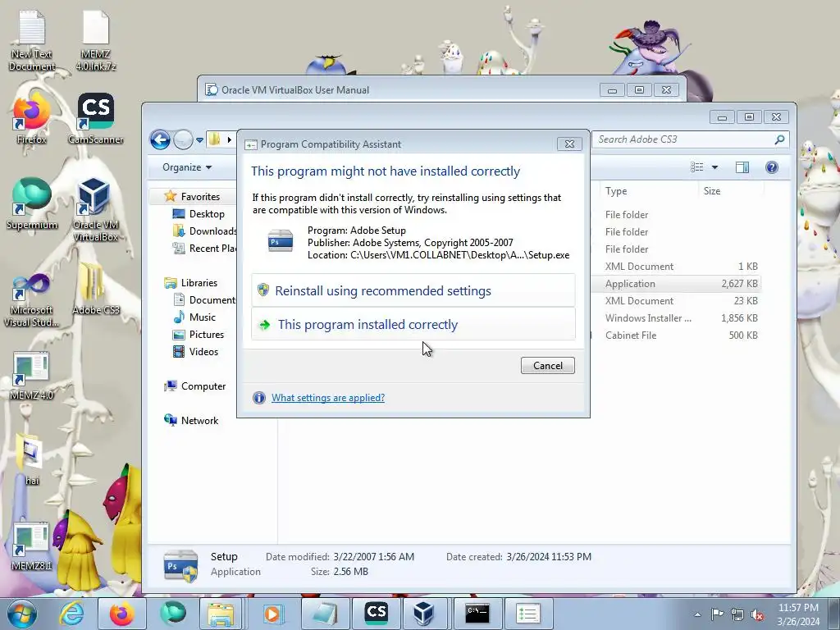Open CamScanner from the taskbar
This screenshot has width=840, height=630.
pyautogui.click(x=376, y=614)
